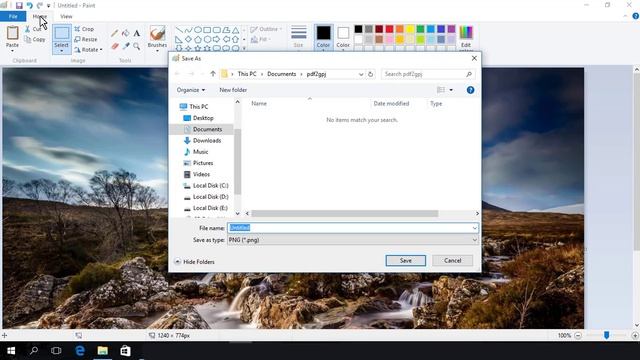Click the Save icon in Paint title bar
The image size is (640, 360).
pos(19,6)
